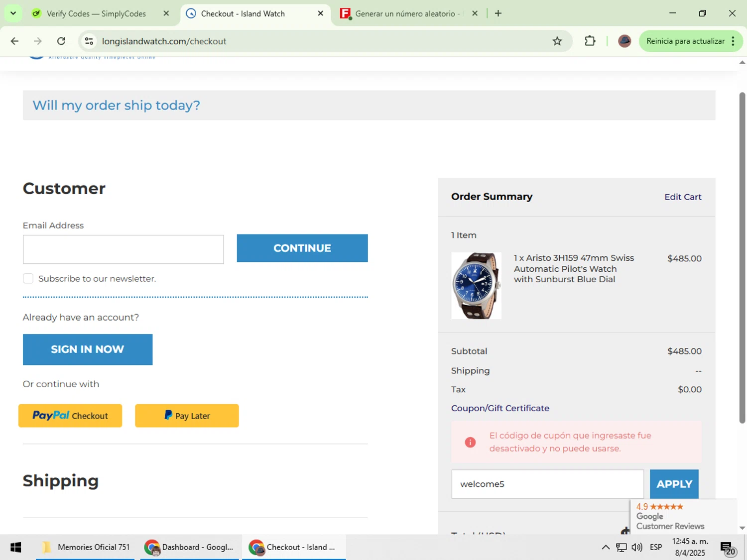This screenshot has height=560, width=747.
Task: View site information icon in address bar
Action: (x=89, y=41)
